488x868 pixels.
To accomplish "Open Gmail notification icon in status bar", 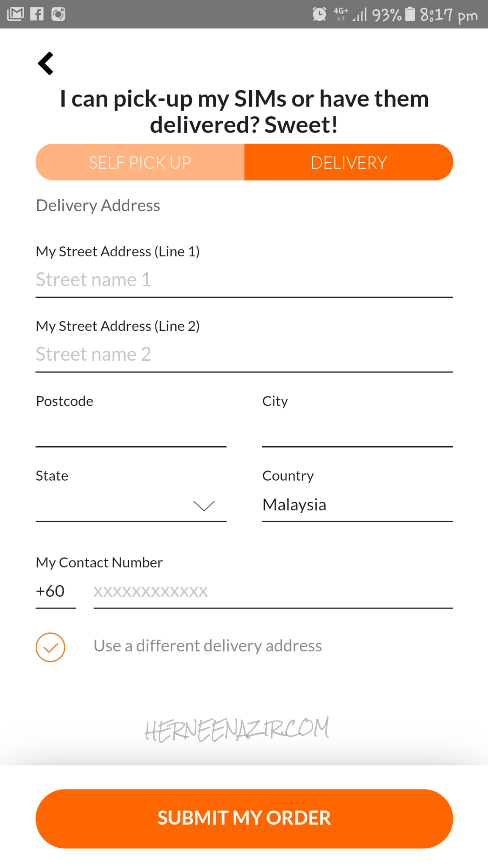I will [x=16, y=14].
